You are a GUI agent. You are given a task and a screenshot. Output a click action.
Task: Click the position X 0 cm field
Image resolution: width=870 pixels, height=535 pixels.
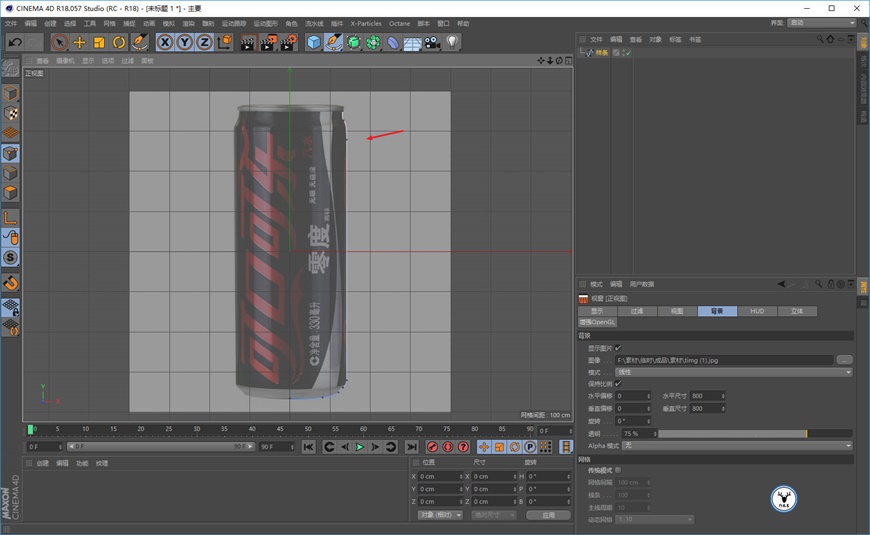click(x=441, y=477)
